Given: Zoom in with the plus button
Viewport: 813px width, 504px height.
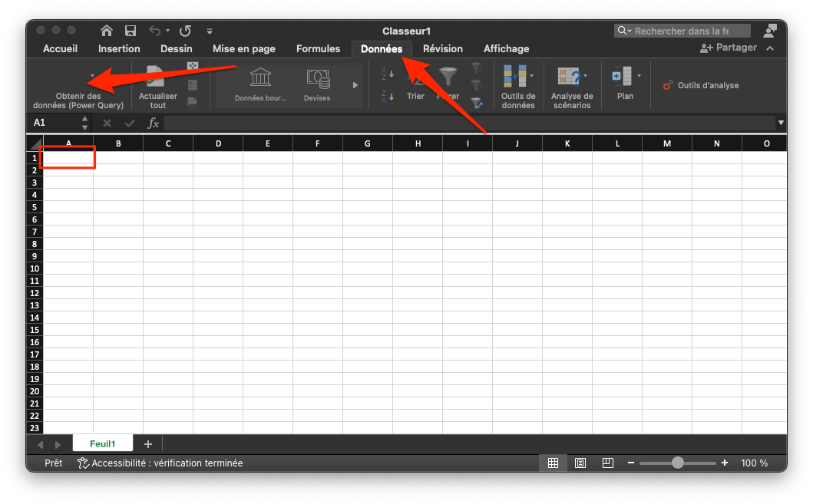Looking at the screenshot, I should pos(725,463).
